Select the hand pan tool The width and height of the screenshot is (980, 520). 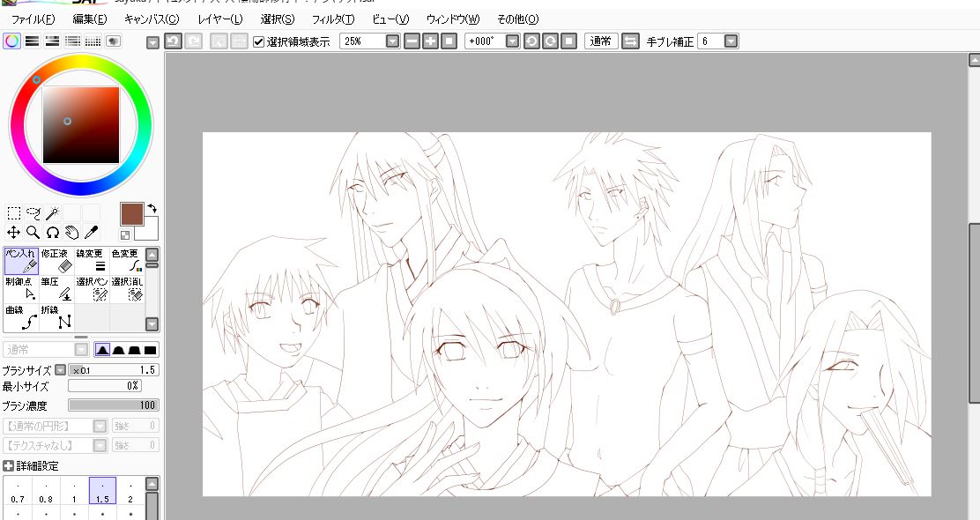click(72, 233)
